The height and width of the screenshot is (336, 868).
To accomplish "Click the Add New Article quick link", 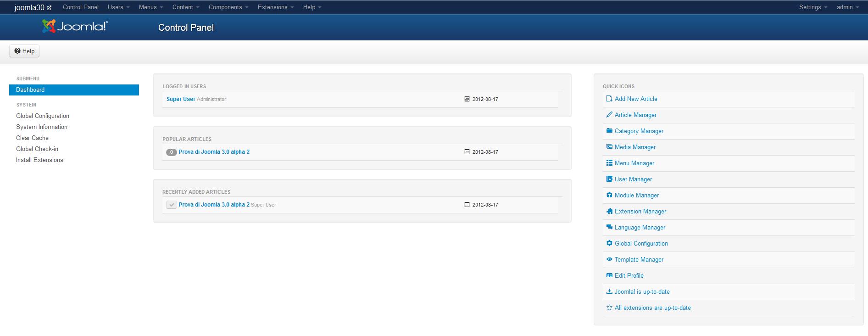I will 636,99.
